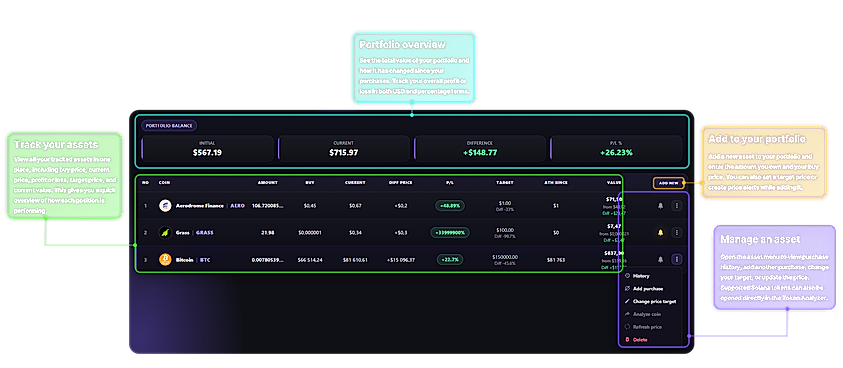
Task: Click the current price $0,67
Action: 355,206
